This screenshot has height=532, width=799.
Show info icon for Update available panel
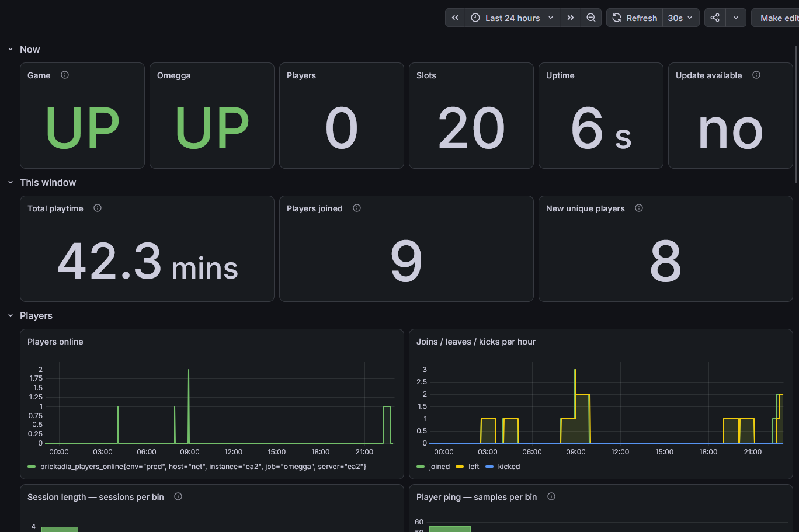756,75
